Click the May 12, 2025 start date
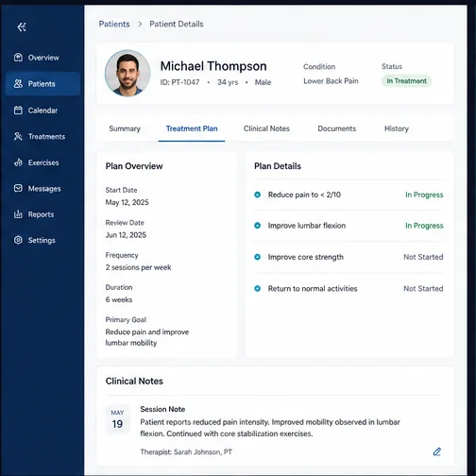The height and width of the screenshot is (476, 476). pos(127,202)
